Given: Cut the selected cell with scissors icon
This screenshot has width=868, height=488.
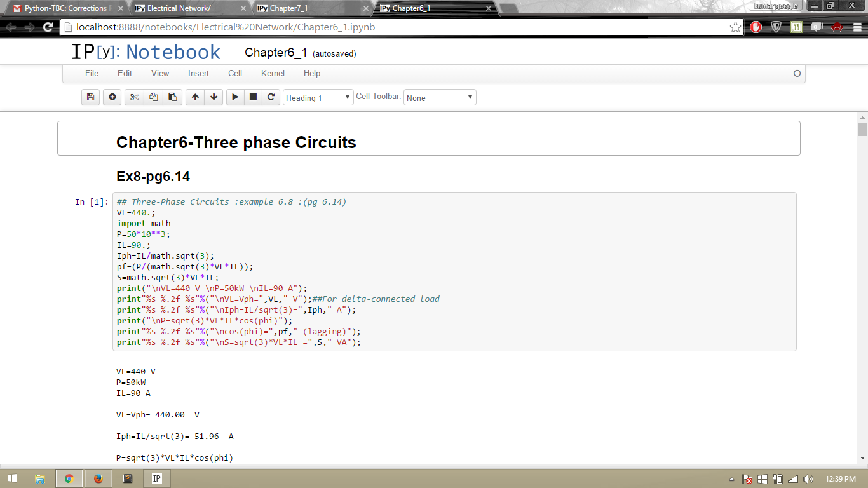Looking at the screenshot, I should pos(134,97).
